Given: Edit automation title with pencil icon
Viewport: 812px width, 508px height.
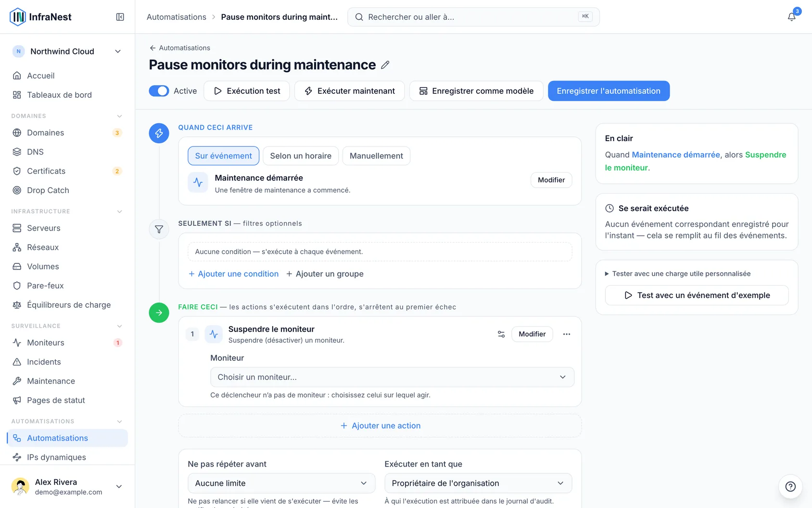Looking at the screenshot, I should coord(385,65).
